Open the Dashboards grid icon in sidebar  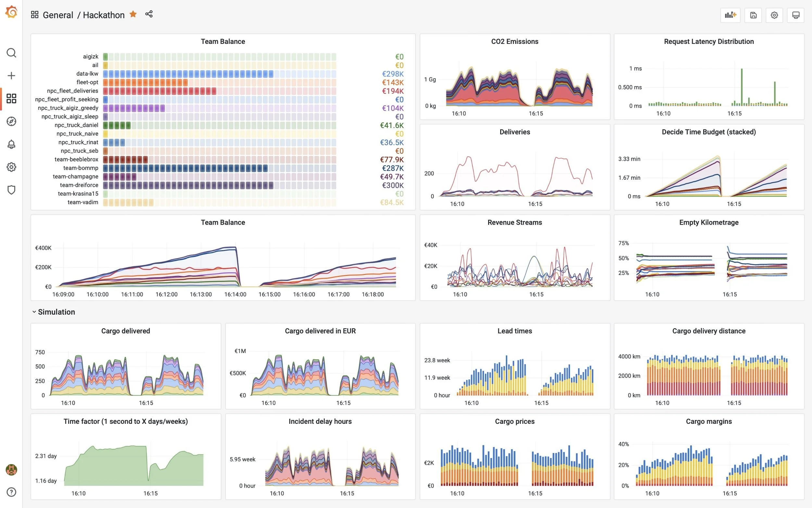click(11, 98)
